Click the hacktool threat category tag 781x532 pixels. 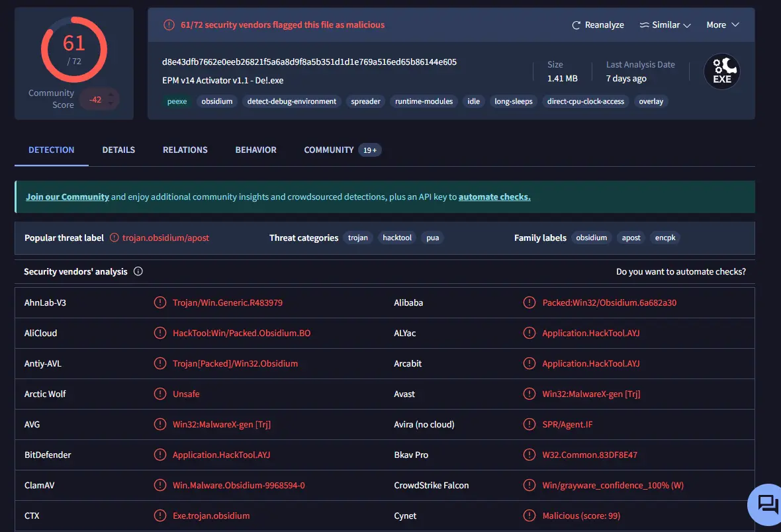pos(397,238)
